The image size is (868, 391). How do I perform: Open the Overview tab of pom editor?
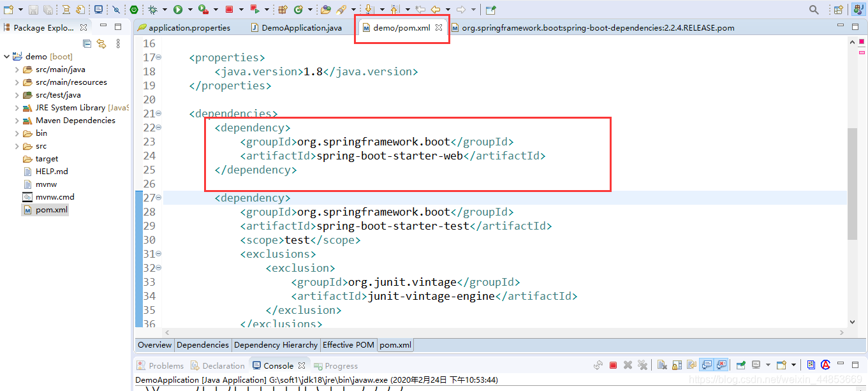[x=155, y=345]
